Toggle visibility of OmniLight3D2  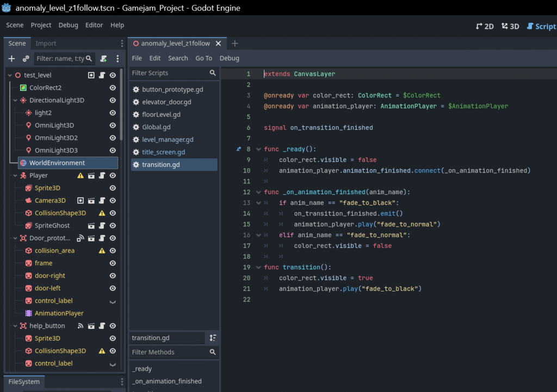(x=113, y=138)
